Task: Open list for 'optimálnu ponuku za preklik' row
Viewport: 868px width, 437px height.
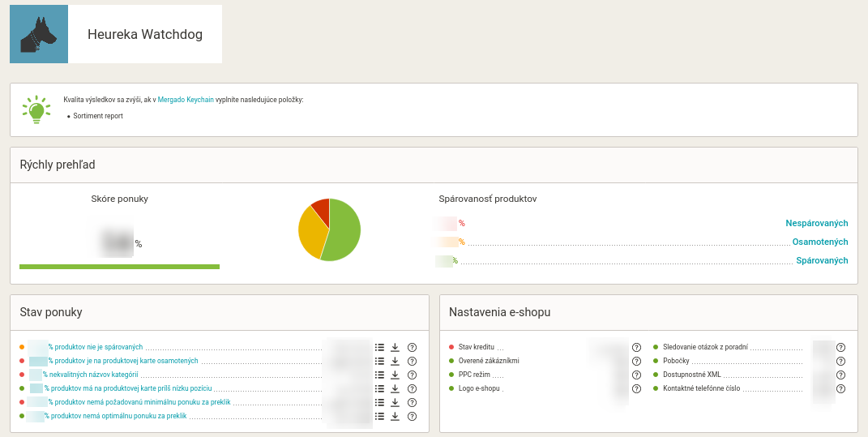Action: pos(379,417)
